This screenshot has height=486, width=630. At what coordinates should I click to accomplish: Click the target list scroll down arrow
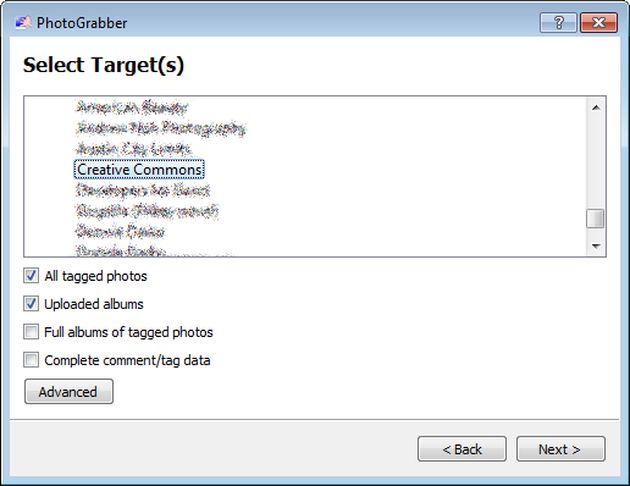tap(596, 245)
